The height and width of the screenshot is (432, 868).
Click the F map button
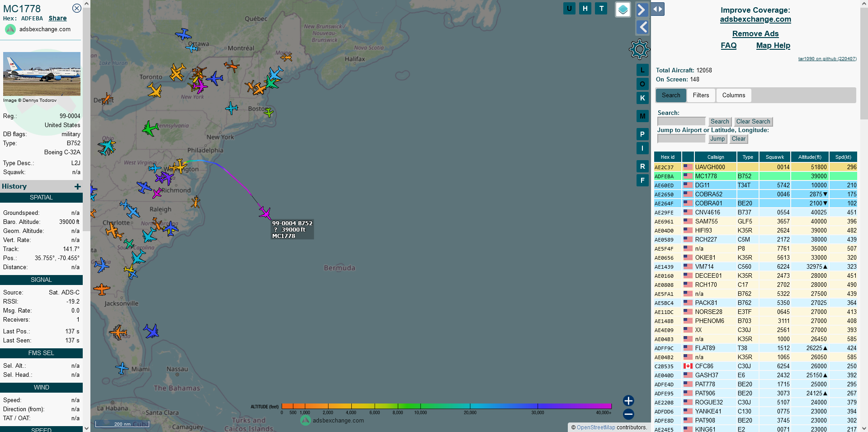(x=642, y=180)
